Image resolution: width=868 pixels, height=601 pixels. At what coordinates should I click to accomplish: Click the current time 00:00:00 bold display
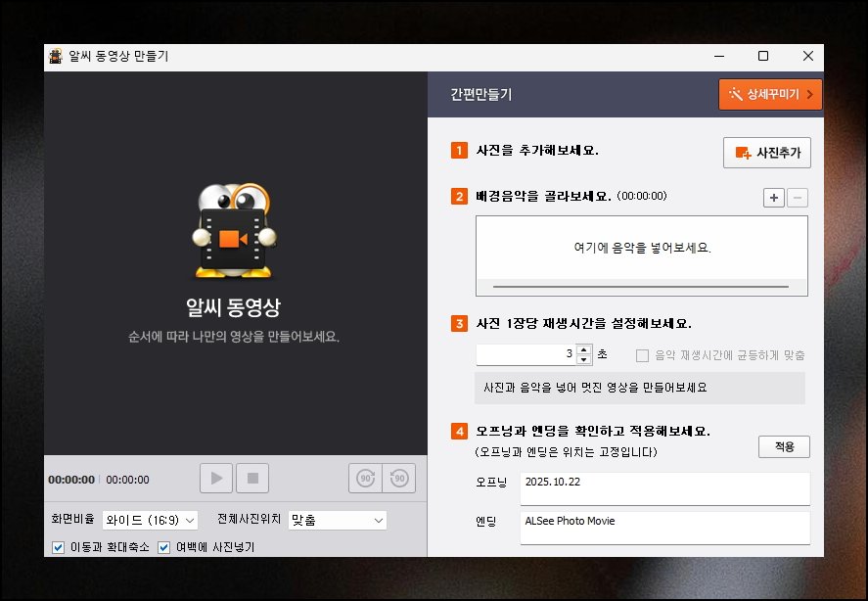tap(71, 480)
